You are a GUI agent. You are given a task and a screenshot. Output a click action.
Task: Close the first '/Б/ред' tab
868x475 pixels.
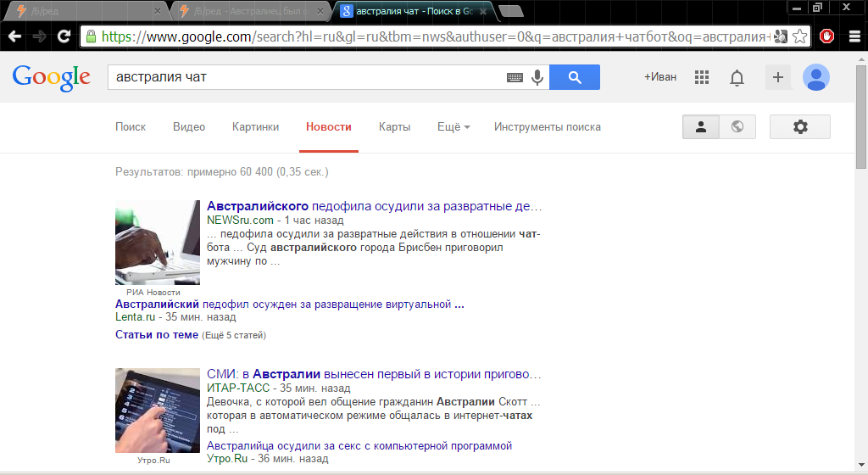158,11
